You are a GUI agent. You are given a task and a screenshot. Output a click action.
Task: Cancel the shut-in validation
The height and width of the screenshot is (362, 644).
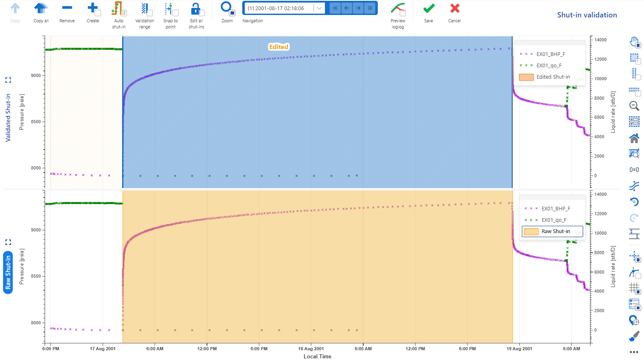[x=454, y=13]
